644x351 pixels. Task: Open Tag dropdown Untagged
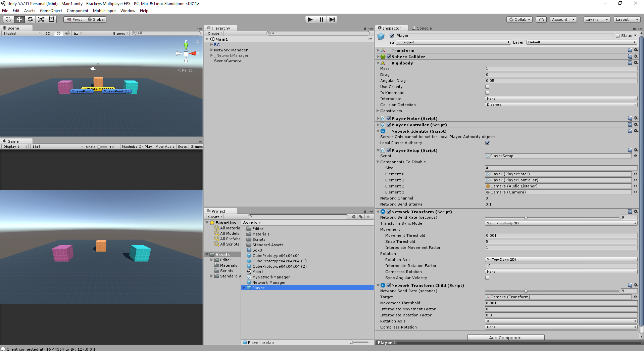tap(453, 42)
